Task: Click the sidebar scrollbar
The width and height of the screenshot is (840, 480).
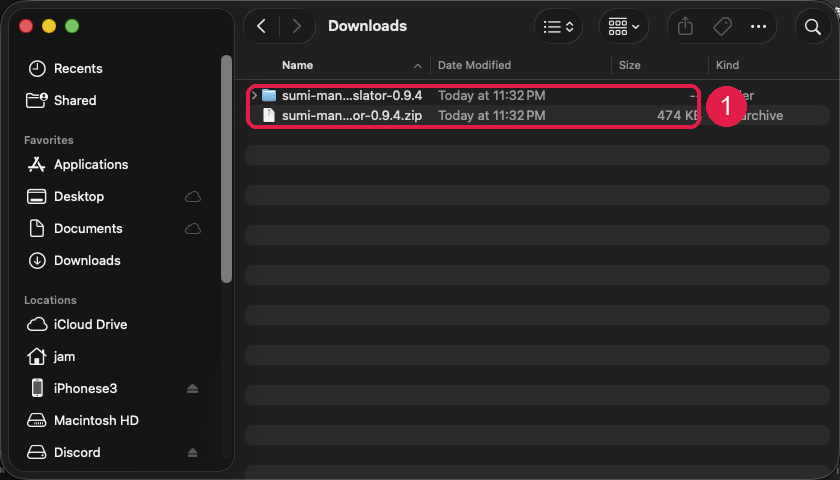Action: (227, 169)
